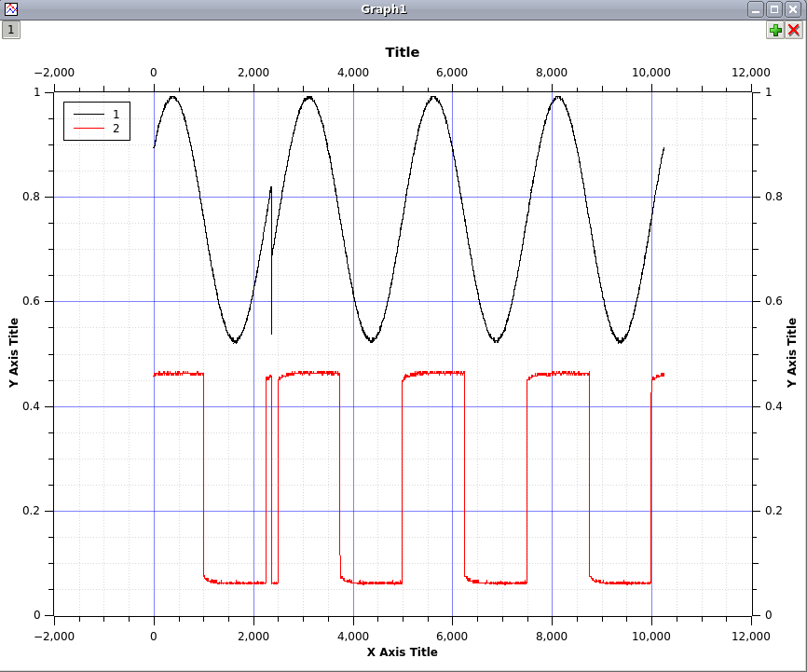
Task: Click the green plus add-layer icon
Action: pos(775,31)
